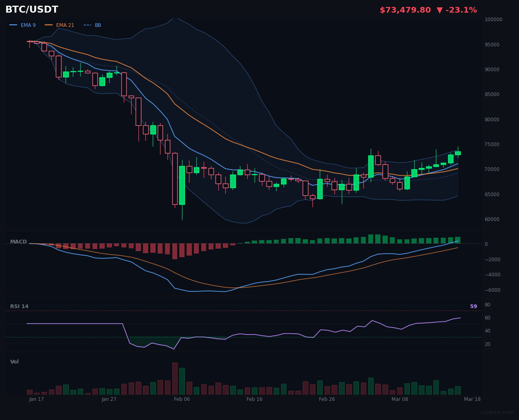Select the Vol panel label
Image resolution: width=519 pixels, height=420 pixels.
14,361
